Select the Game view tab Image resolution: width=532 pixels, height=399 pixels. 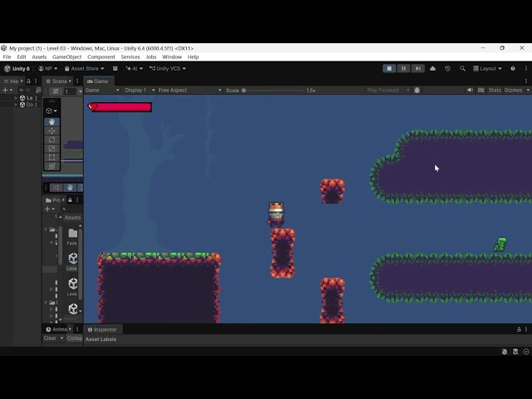tap(98, 81)
